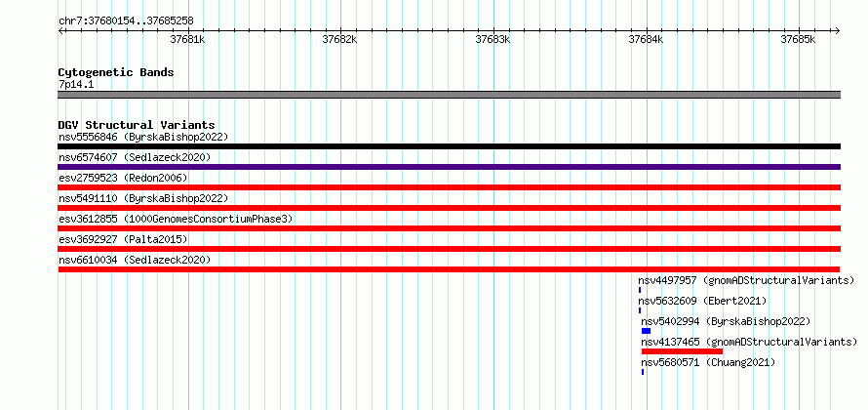The width and height of the screenshot is (868, 410).
Task: Click the gray 7p14.1 cytogenetic band bar
Action: [x=449, y=95]
